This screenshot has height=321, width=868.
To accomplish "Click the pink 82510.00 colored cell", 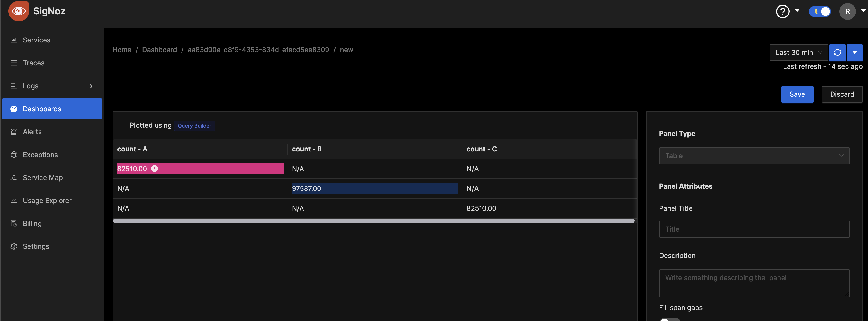I will [219, 169].
